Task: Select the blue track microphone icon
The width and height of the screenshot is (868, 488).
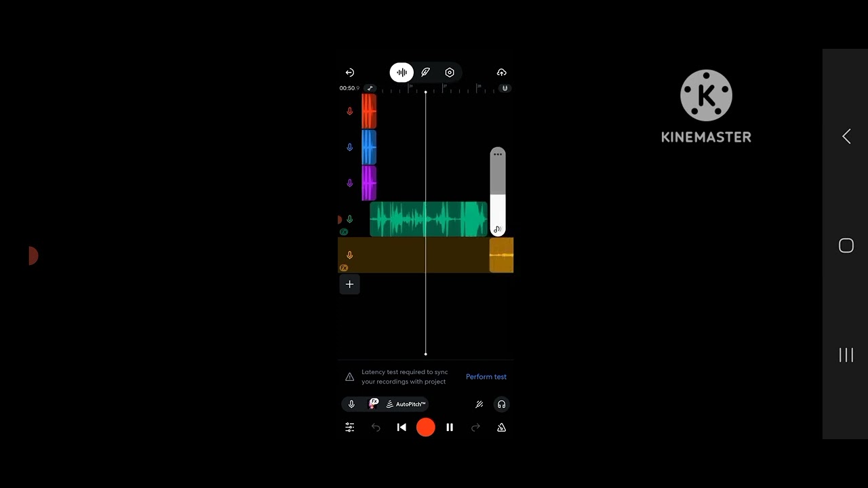Action: tap(350, 147)
